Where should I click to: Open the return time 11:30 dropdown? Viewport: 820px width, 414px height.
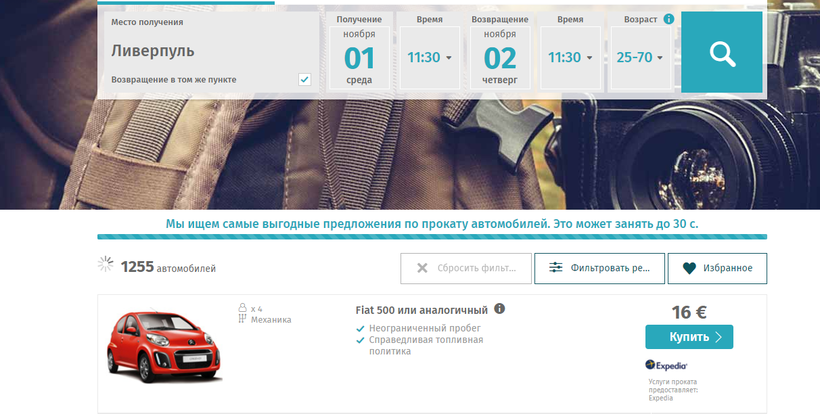[570, 58]
